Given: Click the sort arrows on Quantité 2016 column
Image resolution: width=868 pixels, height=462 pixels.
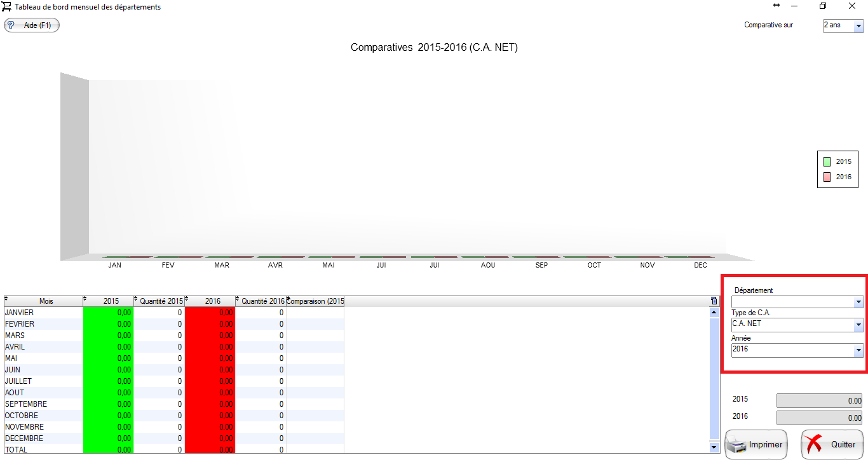Looking at the screenshot, I should 238,299.
